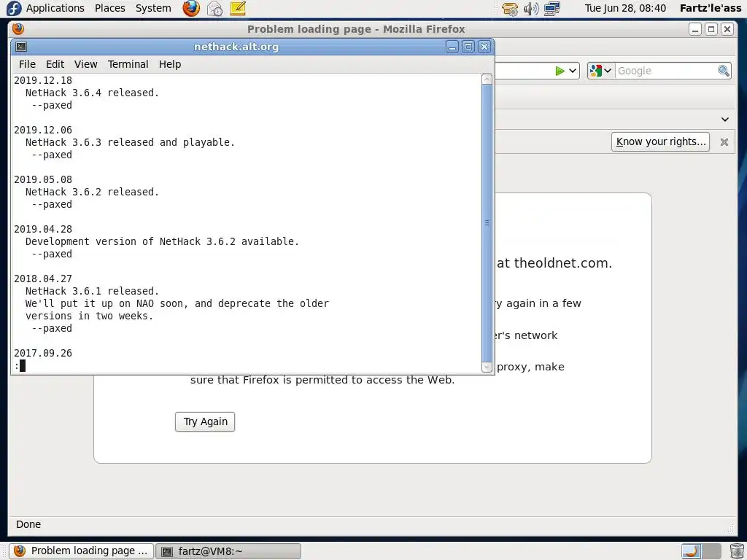Open the Applications menu
The image size is (747, 560).
pos(55,8)
